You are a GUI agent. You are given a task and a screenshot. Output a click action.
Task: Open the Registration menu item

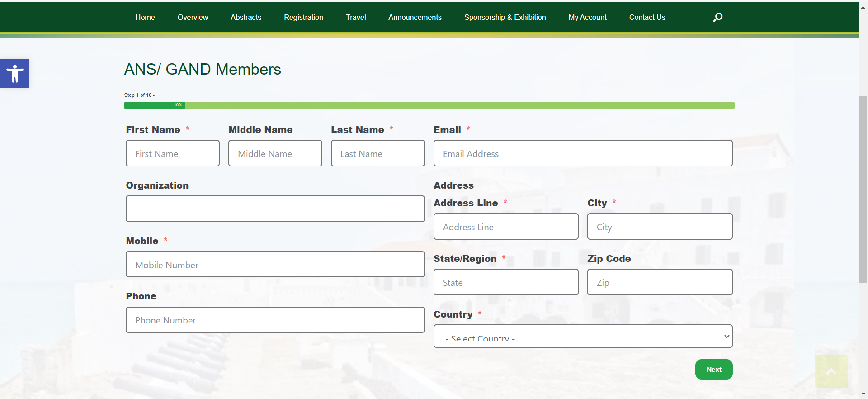coord(303,17)
